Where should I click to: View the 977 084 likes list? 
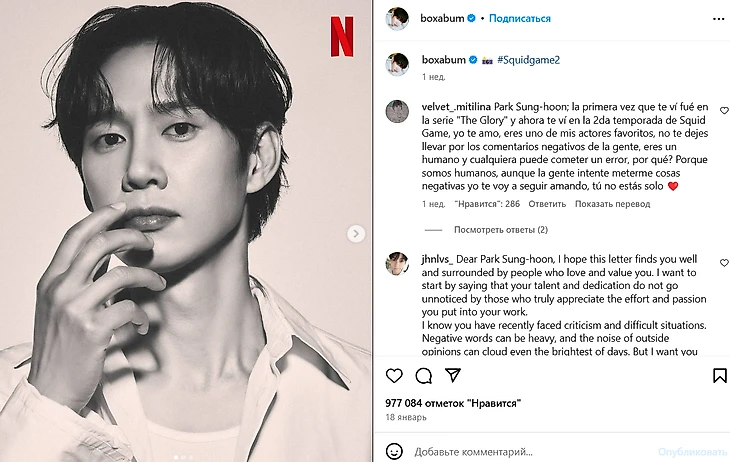point(453,403)
